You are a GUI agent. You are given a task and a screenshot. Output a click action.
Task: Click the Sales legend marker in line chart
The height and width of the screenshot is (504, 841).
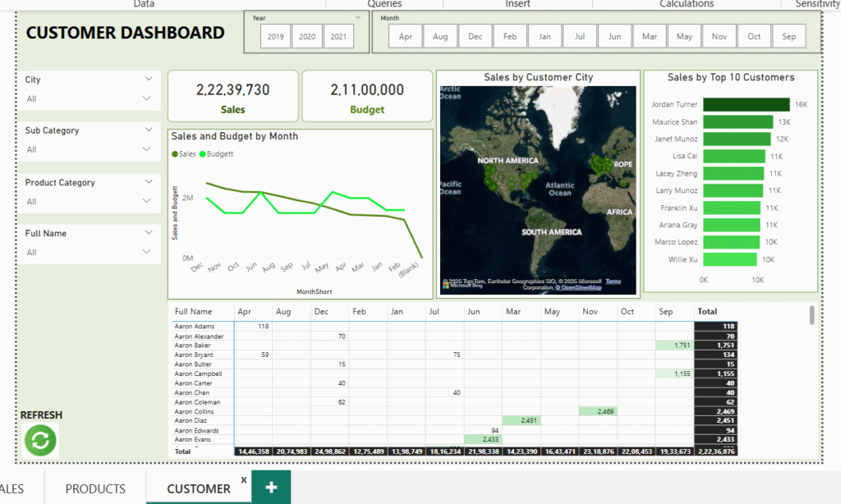tap(174, 153)
